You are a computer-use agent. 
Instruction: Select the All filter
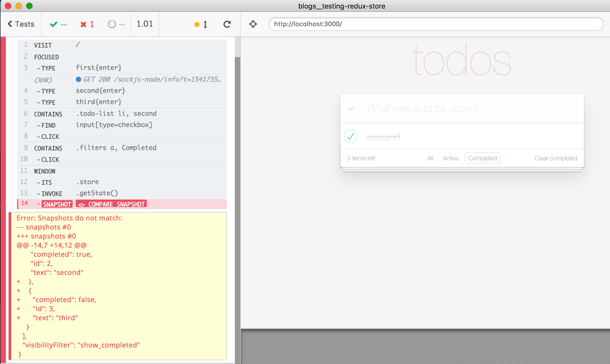430,158
